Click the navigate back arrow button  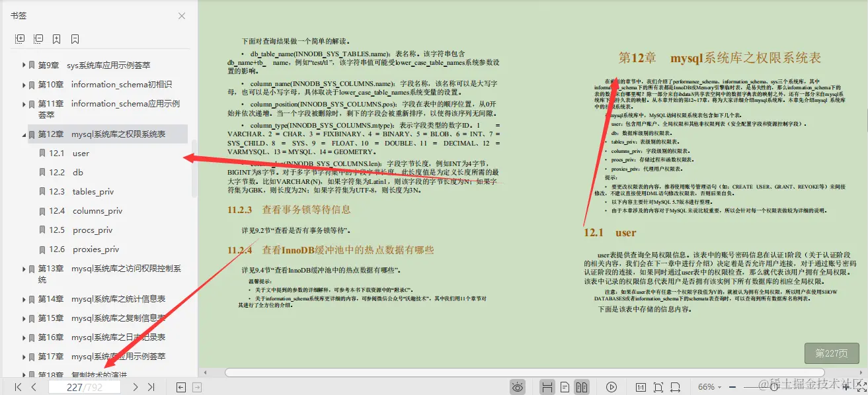[181, 387]
